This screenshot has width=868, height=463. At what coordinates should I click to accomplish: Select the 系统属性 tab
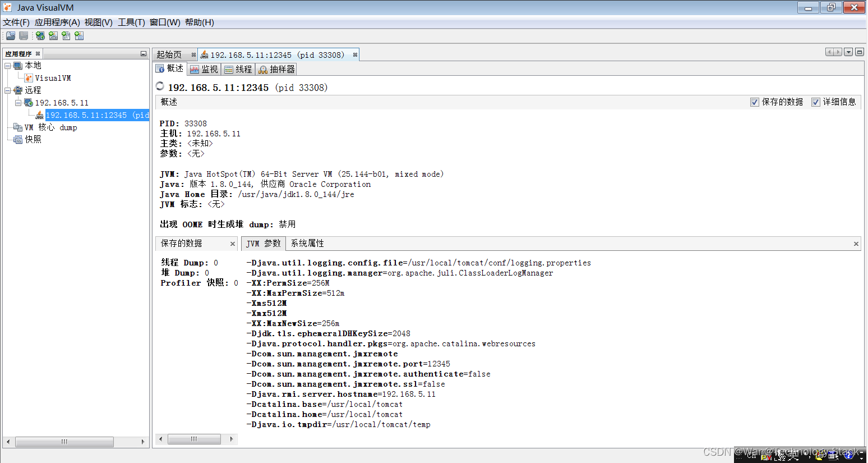pos(307,244)
